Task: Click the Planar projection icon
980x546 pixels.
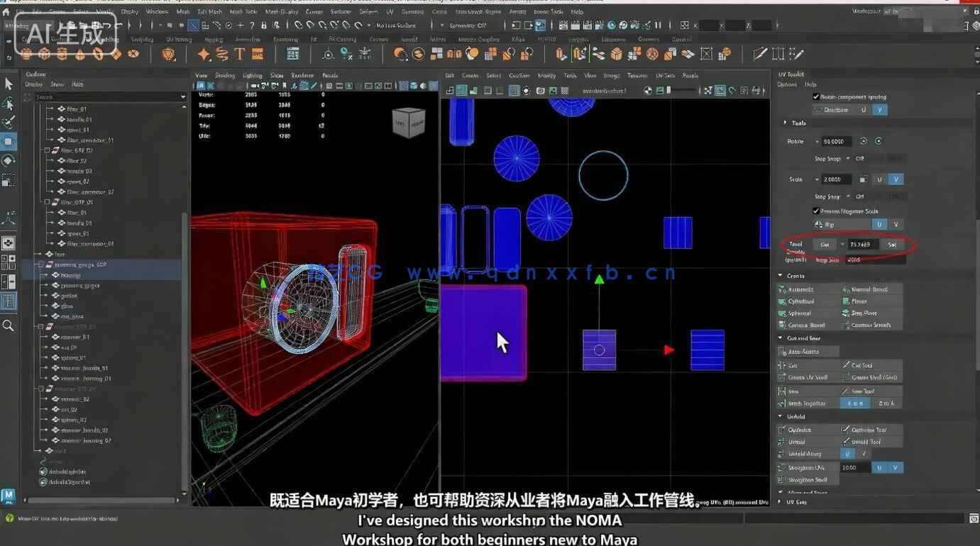Action: coord(844,301)
